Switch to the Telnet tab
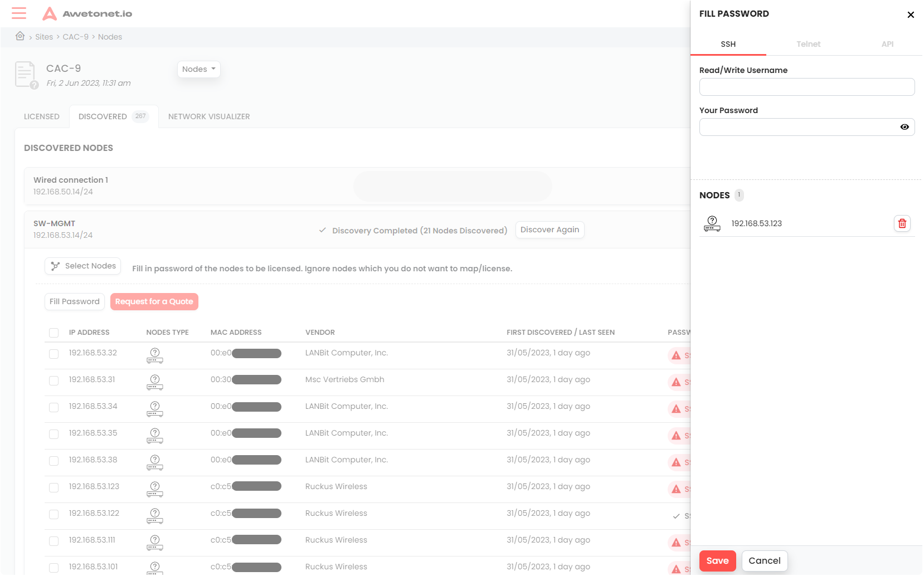Viewport: 924px width, 576px height. point(808,44)
